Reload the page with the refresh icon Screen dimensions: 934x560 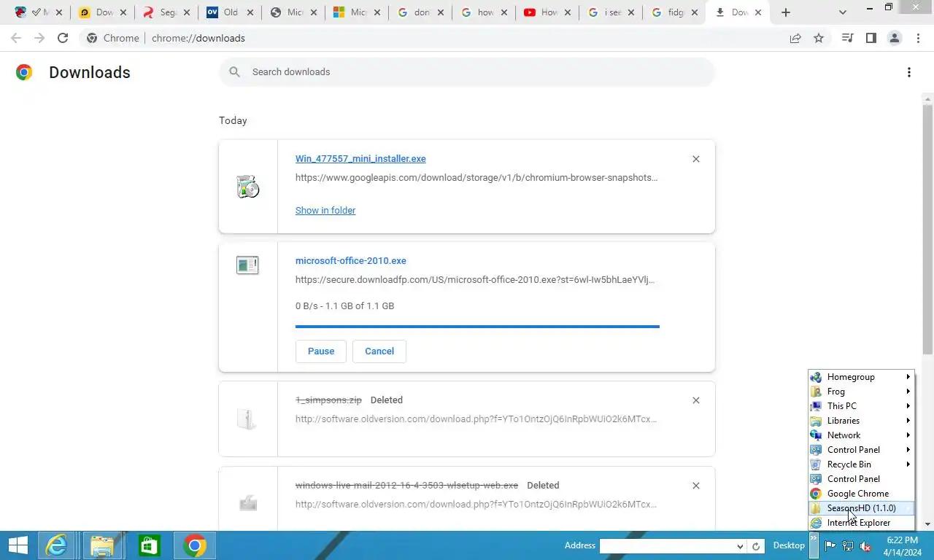point(63,38)
